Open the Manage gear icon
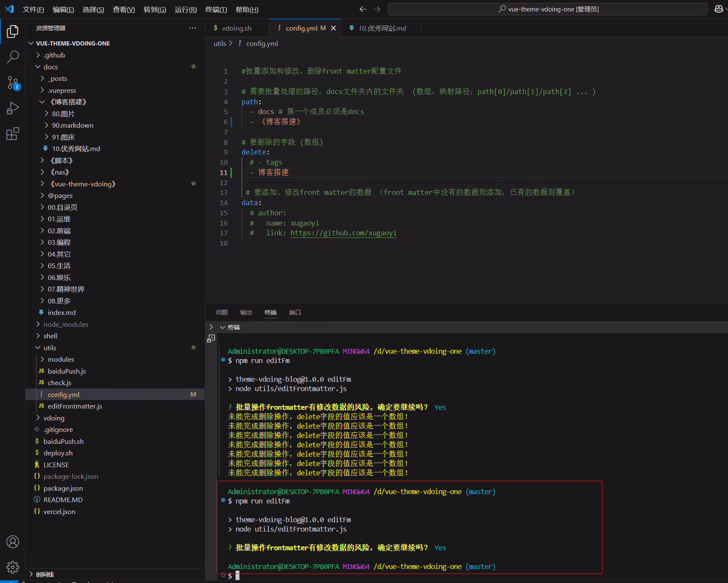The height and width of the screenshot is (583, 728). click(13, 567)
